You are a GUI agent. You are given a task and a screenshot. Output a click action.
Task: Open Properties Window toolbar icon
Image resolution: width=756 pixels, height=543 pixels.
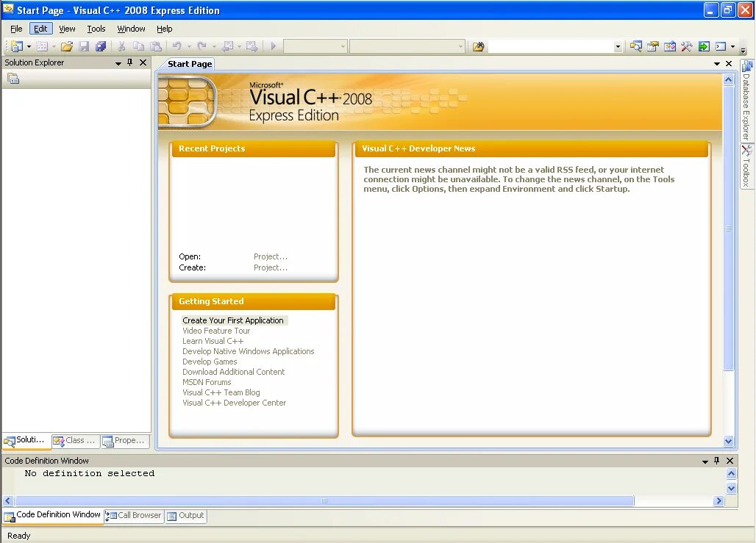pyautogui.click(x=653, y=46)
